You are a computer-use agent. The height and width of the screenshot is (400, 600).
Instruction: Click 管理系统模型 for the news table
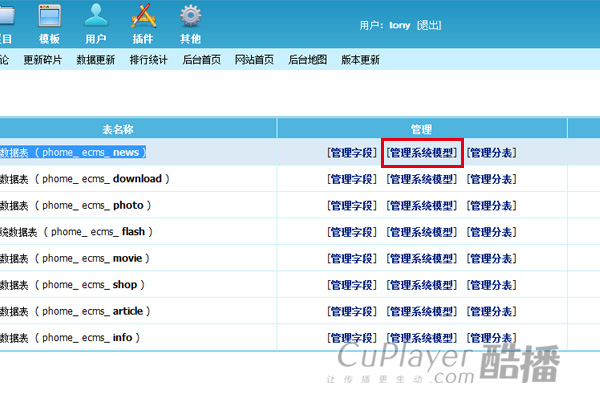[x=421, y=153]
